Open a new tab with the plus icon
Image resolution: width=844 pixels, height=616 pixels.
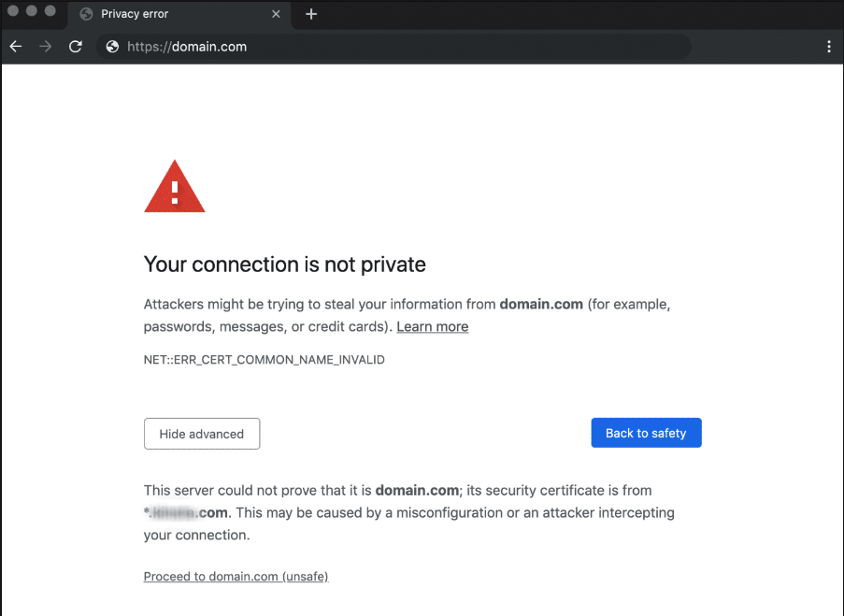tap(311, 14)
